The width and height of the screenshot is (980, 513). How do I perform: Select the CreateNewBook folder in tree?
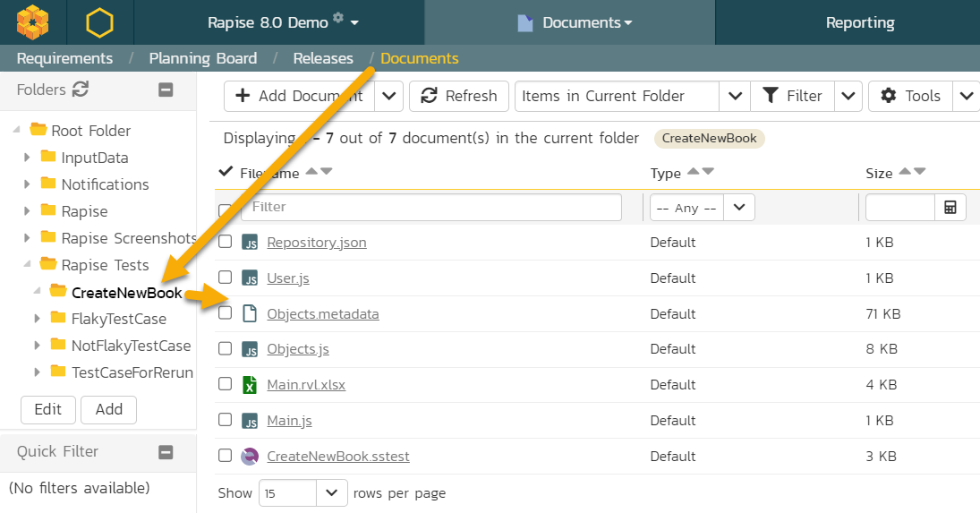click(127, 293)
